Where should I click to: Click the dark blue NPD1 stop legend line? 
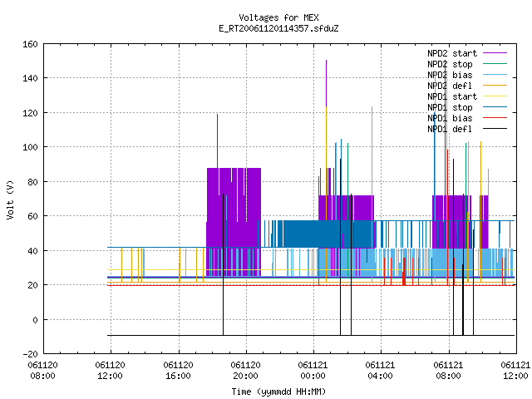[495, 107]
